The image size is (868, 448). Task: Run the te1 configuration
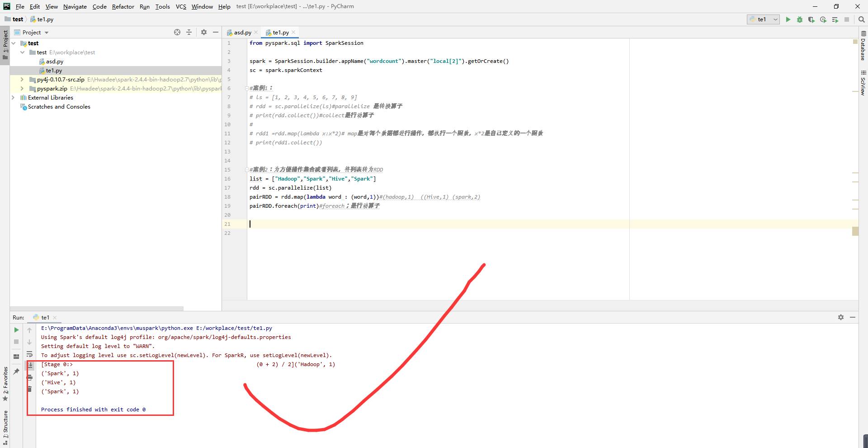coord(788,19)
